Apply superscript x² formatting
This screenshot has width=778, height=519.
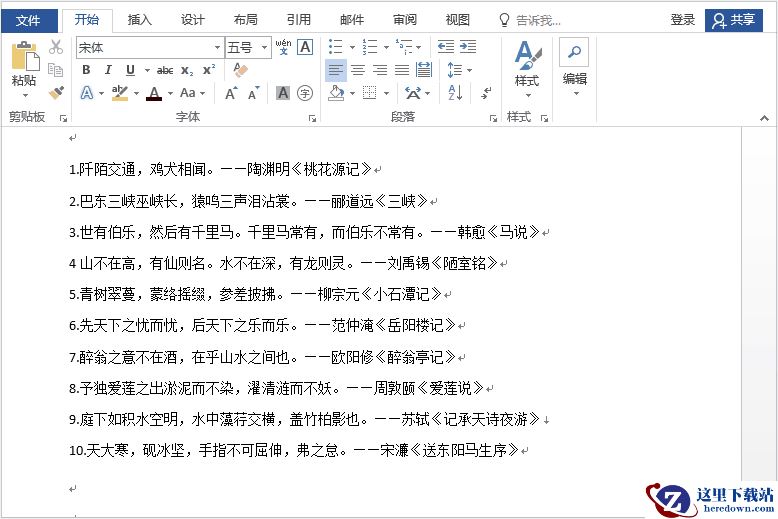[209, 70]
